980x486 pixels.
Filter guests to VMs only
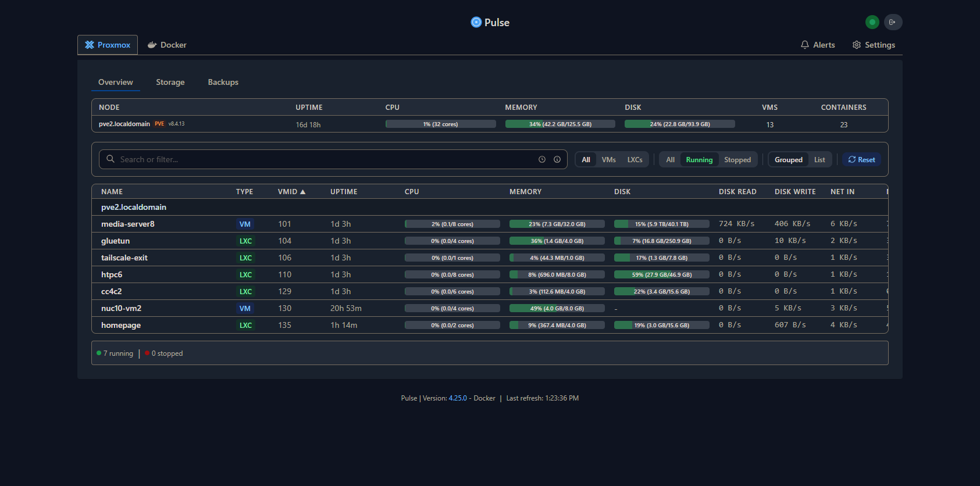pos(608,160)
